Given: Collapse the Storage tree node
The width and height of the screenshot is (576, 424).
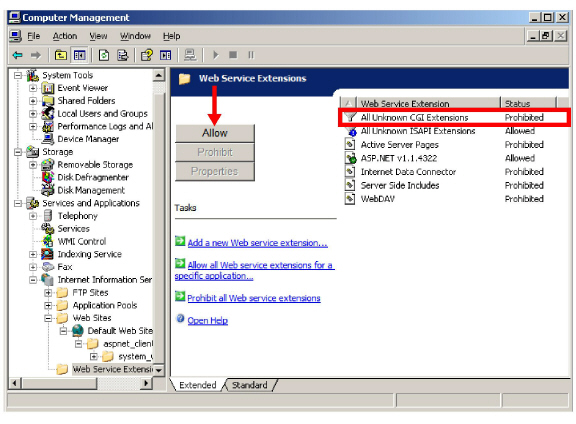Looking at the screenshot, I should [18, 152].
